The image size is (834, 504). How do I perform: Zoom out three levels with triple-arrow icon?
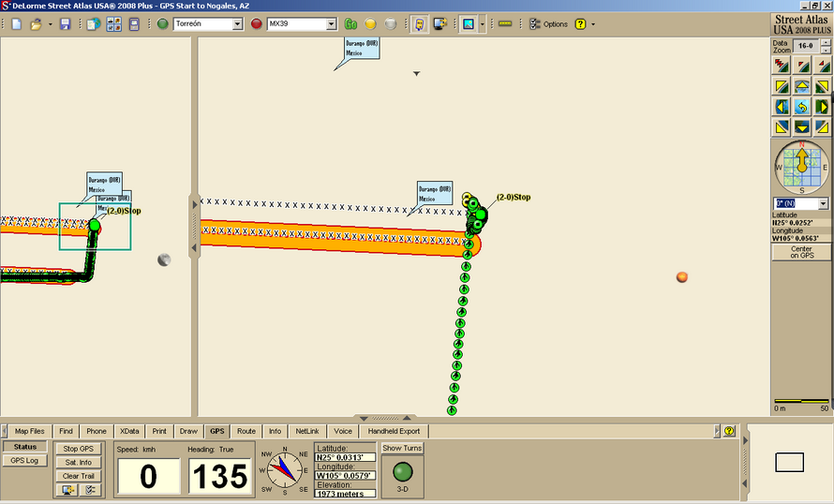pyautogui.click(x=782, y=66)
